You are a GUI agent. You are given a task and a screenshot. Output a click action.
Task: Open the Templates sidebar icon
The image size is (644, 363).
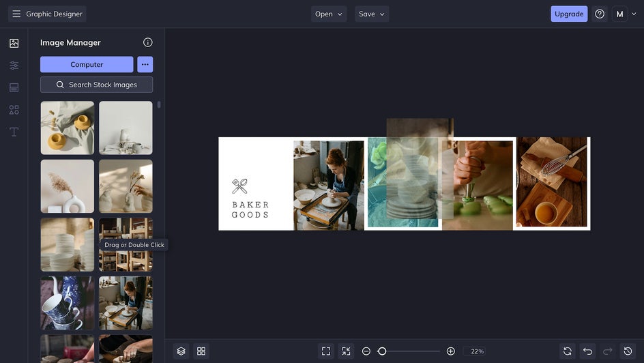(x=14, y=87)
